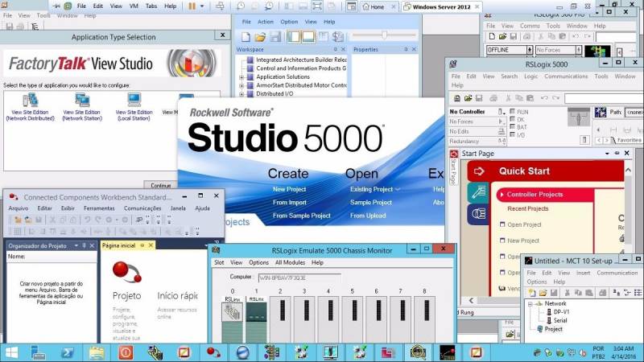Image resolution: width=644 pixels, height=362 pixels.
Task: Click From Sample Project in Studio 5000
Action: click(301, 216)
